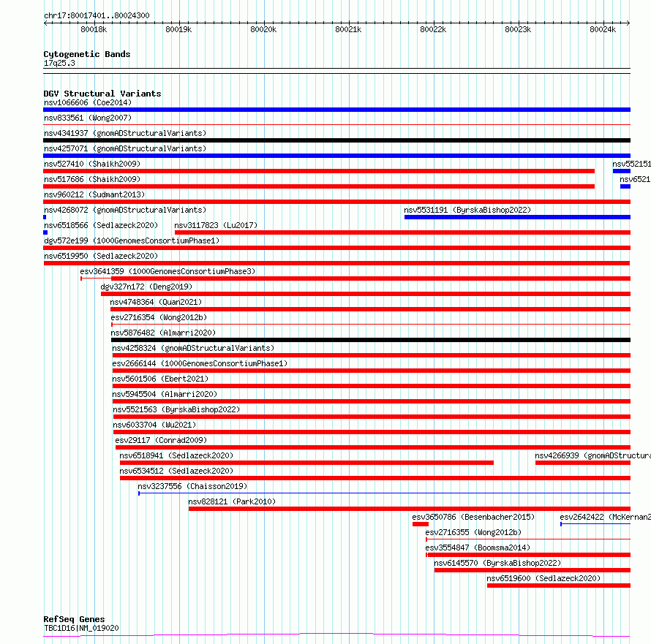Open the esv2642422 McKernan label
Screen dimensions: 651x644
coord(606,517)
